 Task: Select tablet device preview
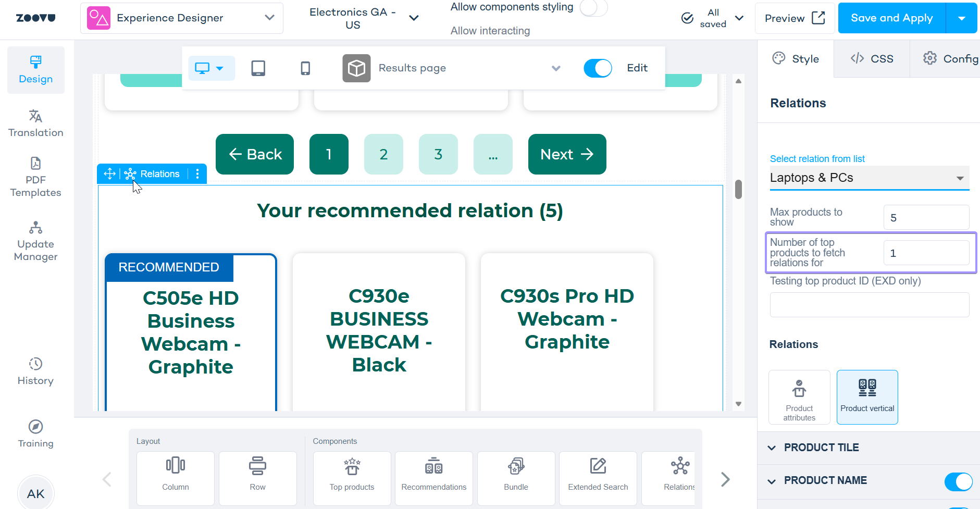258,68
